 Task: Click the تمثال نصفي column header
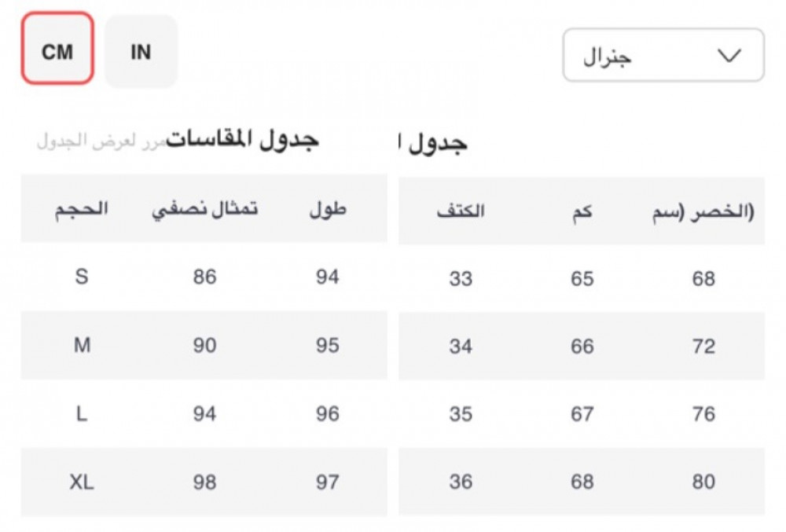[x=205, y=210]
